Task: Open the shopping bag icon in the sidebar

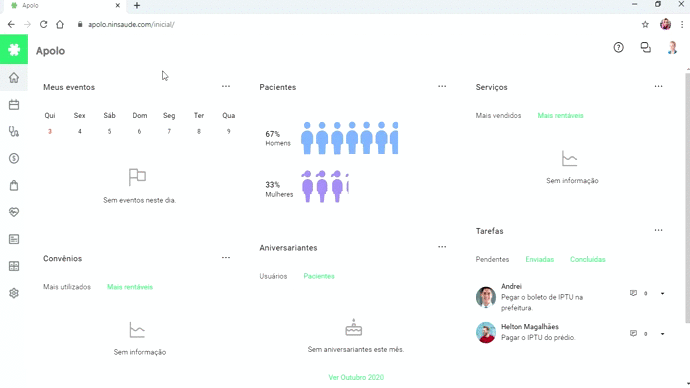Action: coord(14,185)
